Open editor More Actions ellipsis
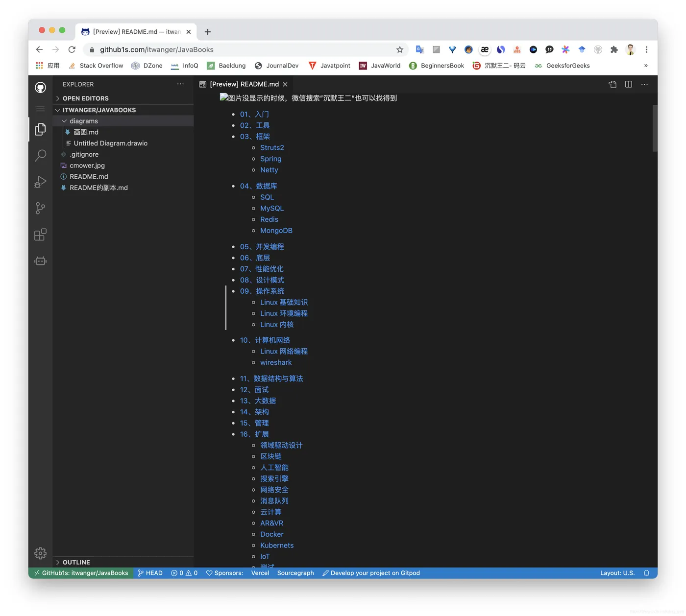 [644, 84]
